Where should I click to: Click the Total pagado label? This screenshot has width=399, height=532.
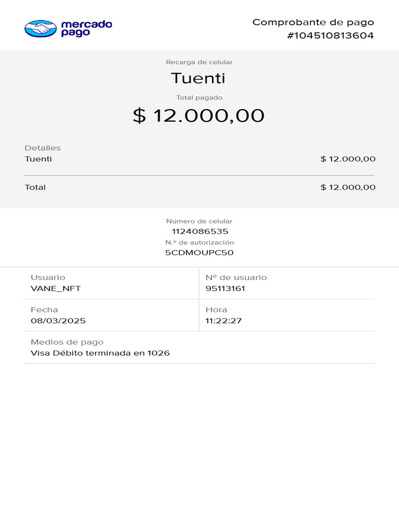coord(199,98)
